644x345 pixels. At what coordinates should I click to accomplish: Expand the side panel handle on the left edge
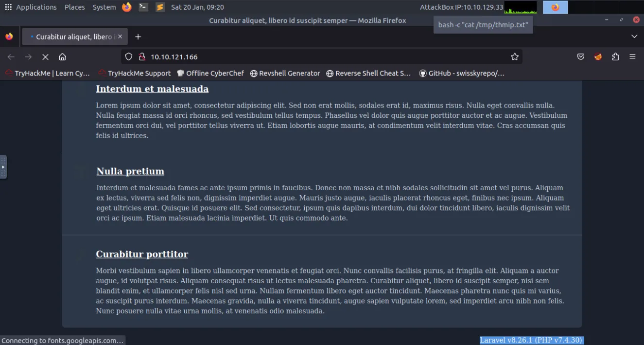[3, 167]
